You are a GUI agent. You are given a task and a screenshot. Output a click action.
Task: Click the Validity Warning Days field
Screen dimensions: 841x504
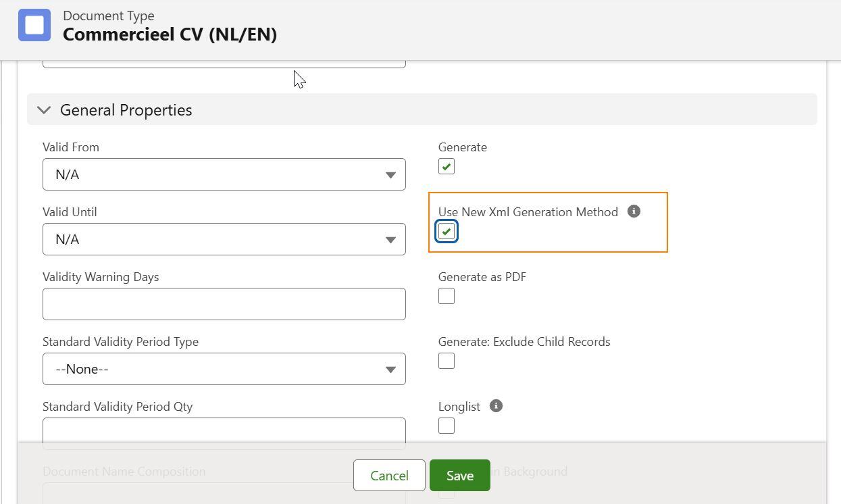[x=224, y=304]
